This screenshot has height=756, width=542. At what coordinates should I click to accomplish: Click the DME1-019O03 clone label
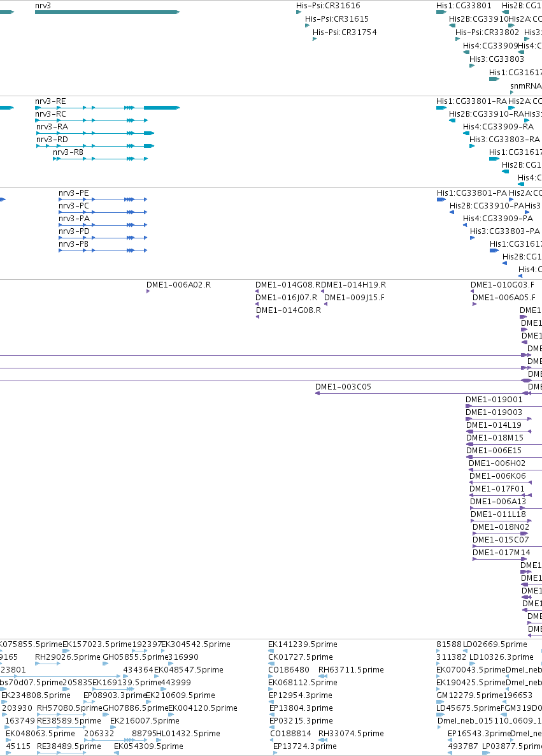(x=494, y=412)
